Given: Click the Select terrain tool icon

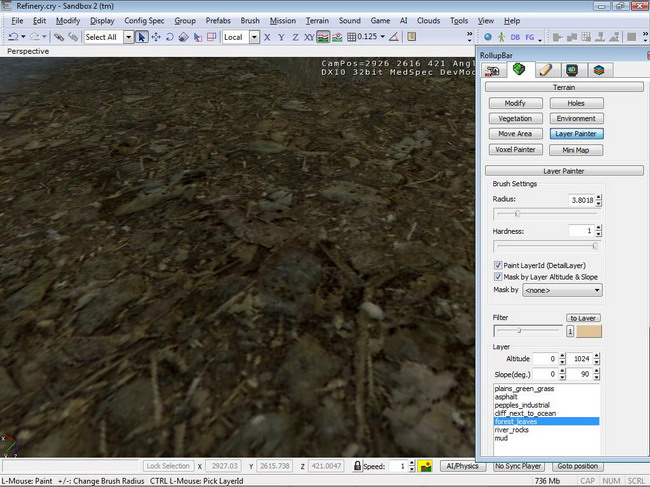Looking at the screenshot, I should coord(198,37).
